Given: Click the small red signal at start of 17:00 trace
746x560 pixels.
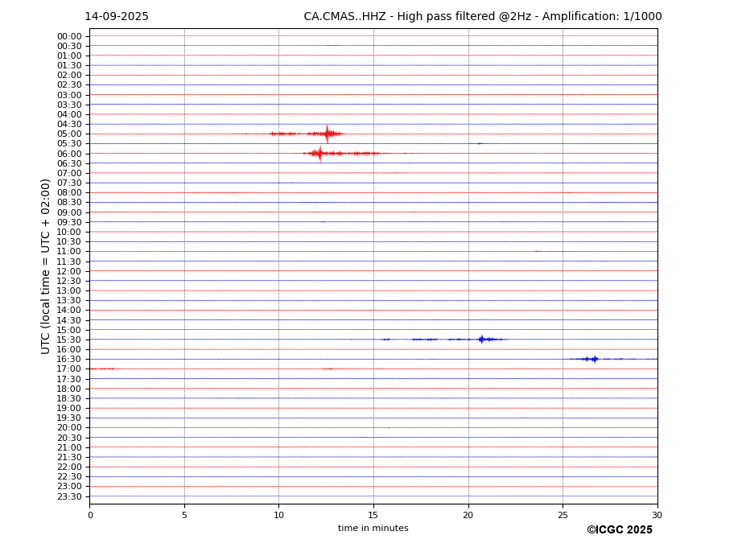Looking at the screenshot, I should click(102, 369).
